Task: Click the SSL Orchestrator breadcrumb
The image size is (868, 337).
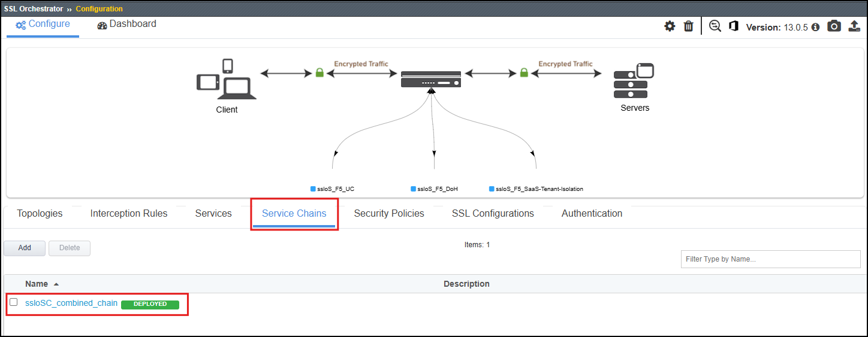Action: pyautogui.click(x=34, y=9)
